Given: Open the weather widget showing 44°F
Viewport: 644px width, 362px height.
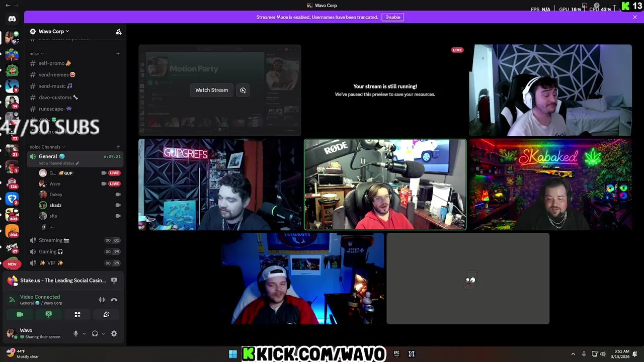Looking at the screenshot, I should click(x=23, y=354).
